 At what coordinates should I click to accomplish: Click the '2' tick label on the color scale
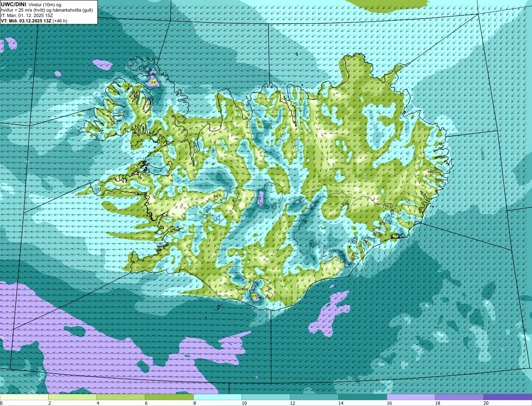point(49,403)
